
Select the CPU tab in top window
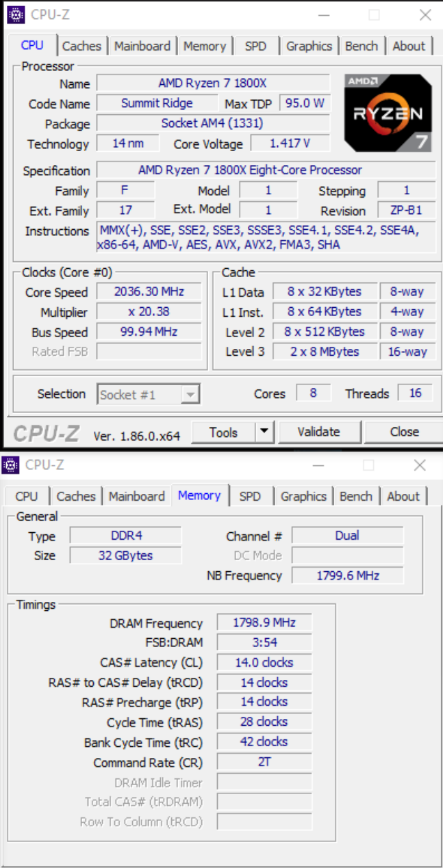tap(32, 45)
